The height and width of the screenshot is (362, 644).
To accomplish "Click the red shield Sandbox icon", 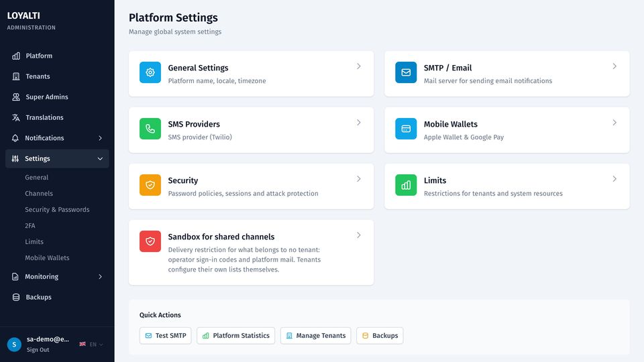I will coord(150,241).
